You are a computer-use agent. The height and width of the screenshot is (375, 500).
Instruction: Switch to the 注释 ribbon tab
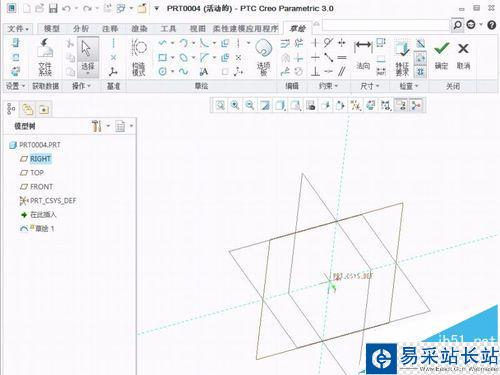110,29
